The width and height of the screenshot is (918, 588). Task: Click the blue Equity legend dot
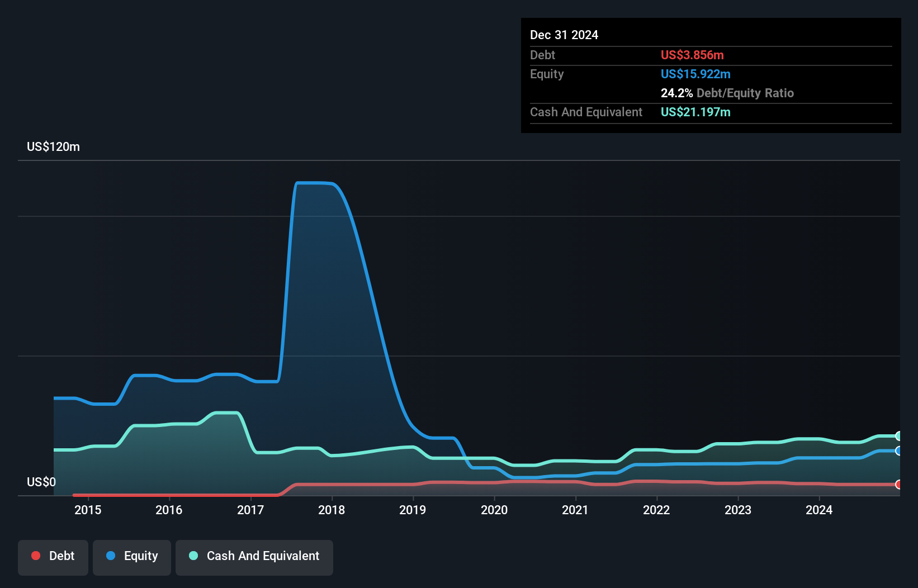tap(111, 556)
